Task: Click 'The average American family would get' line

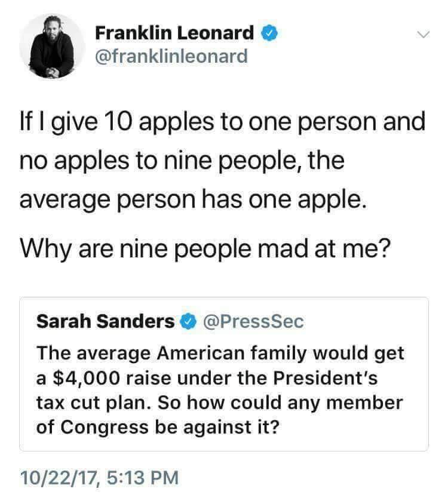Action: [220, 352]
